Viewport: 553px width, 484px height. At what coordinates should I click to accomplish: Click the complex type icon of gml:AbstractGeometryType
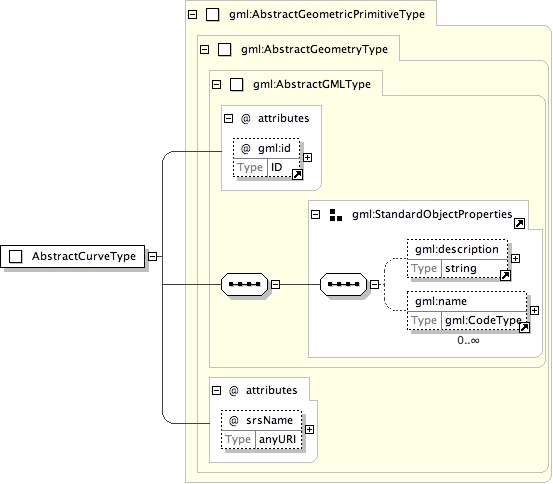point(225,49)
